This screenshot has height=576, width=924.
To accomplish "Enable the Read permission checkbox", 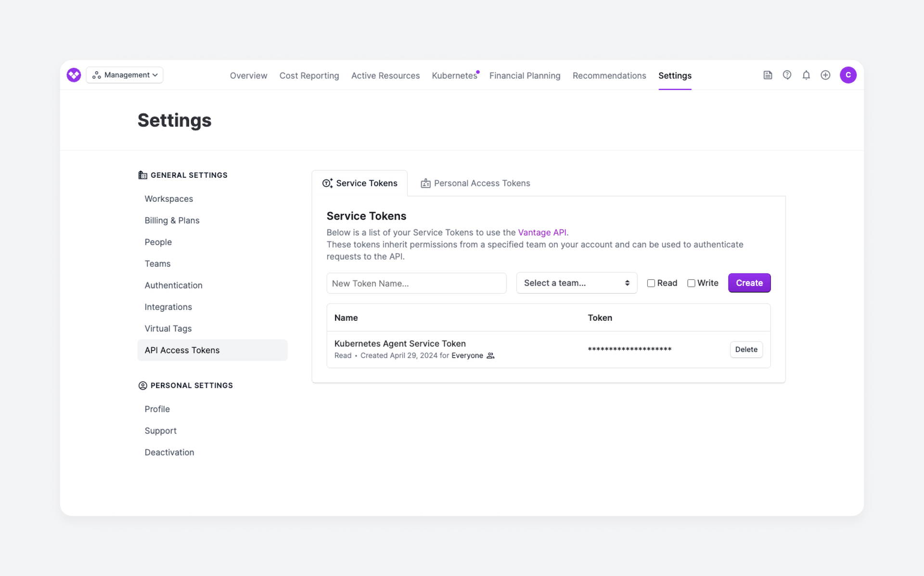I will click(651, 283).
